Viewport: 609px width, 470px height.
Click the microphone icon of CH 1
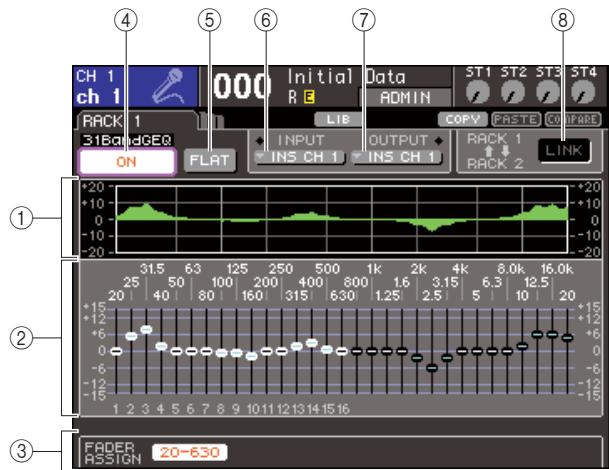pyautogui.click(x=167, y=86)
